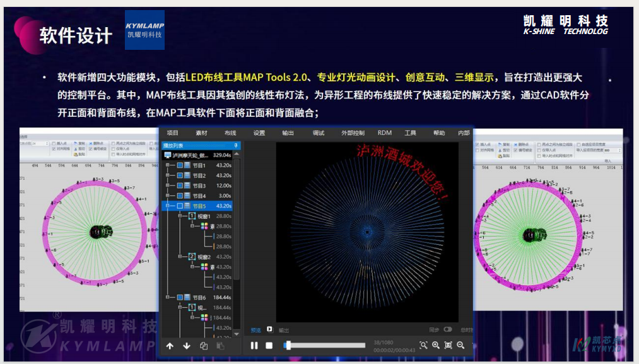This screenshot has height=364, width=639.
Task: Click 删除点 icon in left MAP window
Action: click(90, 143)
